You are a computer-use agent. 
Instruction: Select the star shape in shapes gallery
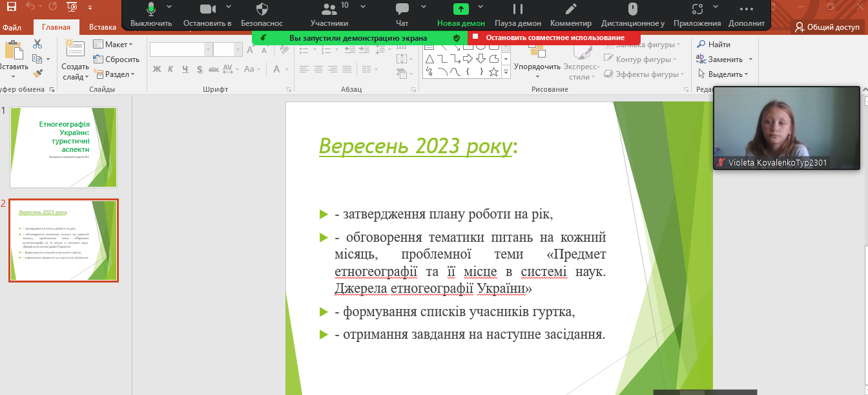[x=493, y=72]
